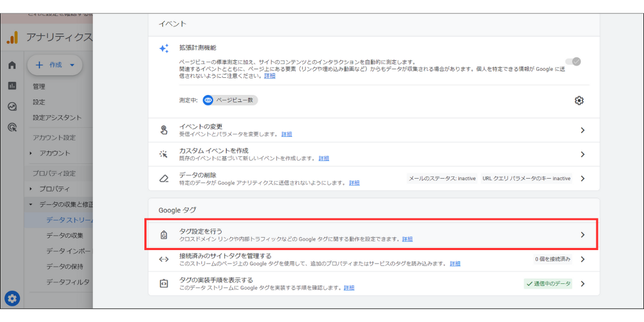Expand the アカウント tree item

31,153
